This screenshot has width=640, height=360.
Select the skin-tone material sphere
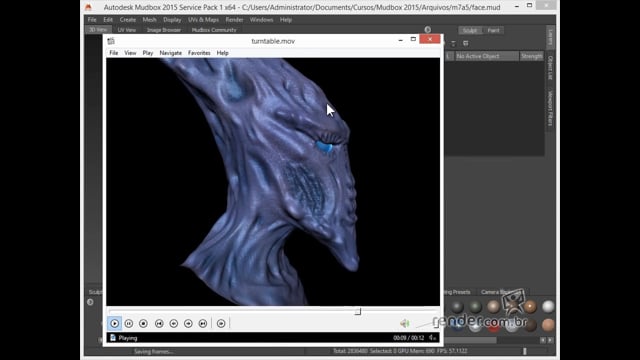[548, 325]
